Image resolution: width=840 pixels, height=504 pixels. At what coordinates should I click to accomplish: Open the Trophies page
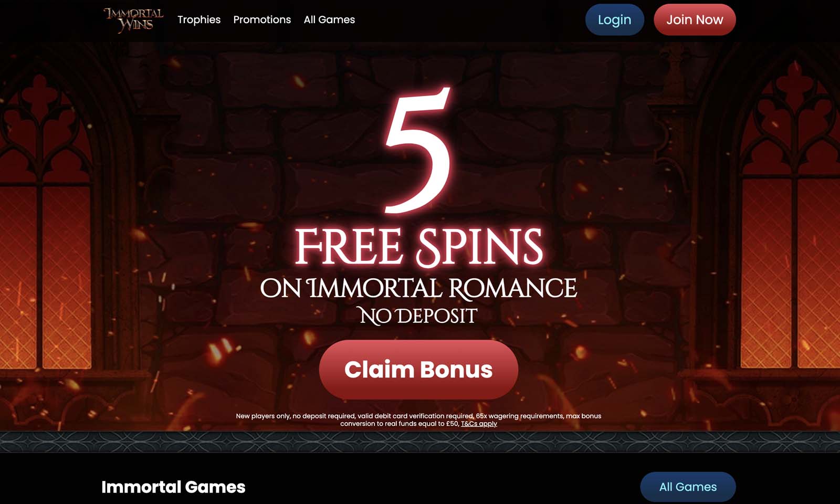pyautogui.click(x=199, y=19)
